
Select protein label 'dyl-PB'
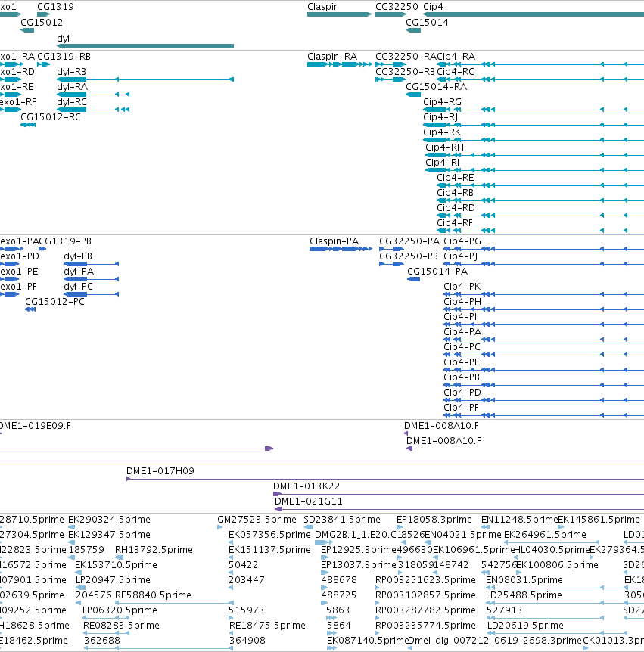(78, 256)
